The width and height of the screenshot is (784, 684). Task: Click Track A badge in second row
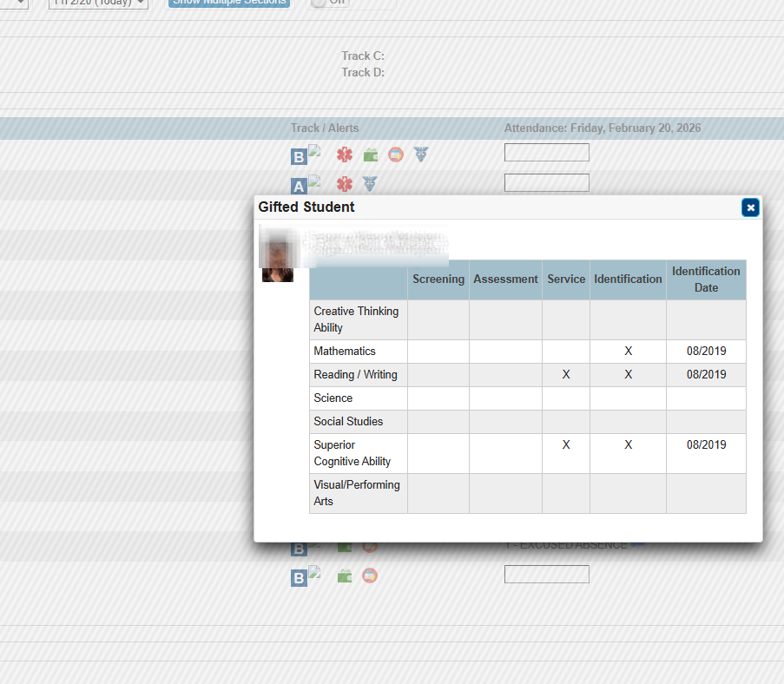tap(299, 186)
